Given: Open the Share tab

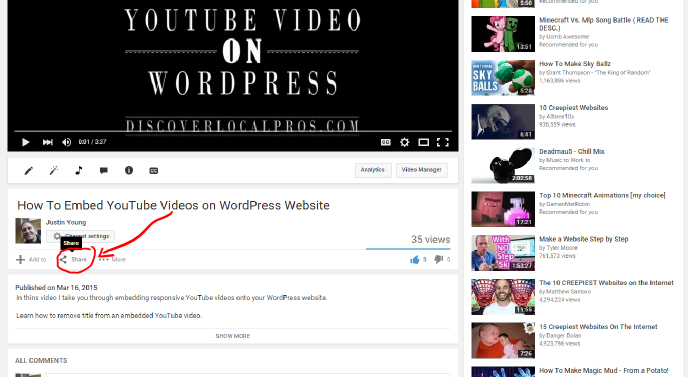Looking at the screenshot, I should (x=73, y=259).
